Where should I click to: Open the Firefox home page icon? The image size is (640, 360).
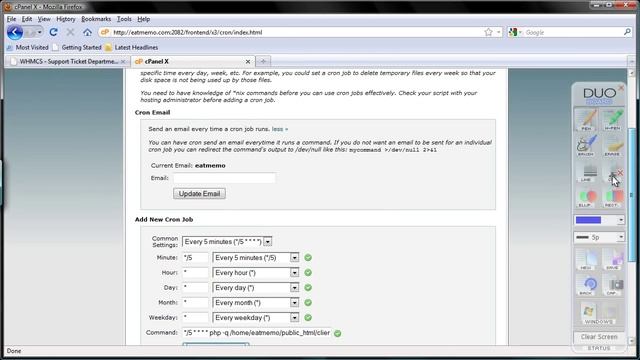(x=87, y=32)
